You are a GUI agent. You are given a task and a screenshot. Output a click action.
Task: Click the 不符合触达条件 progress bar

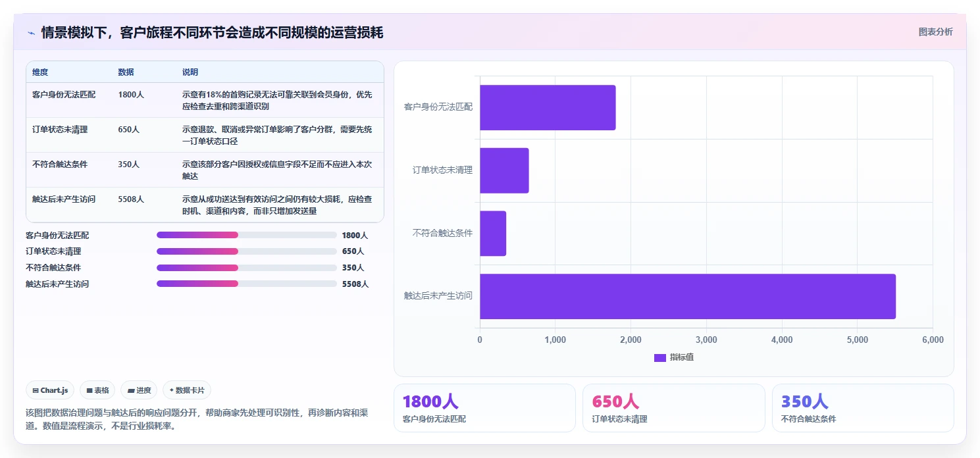(247, 268)
